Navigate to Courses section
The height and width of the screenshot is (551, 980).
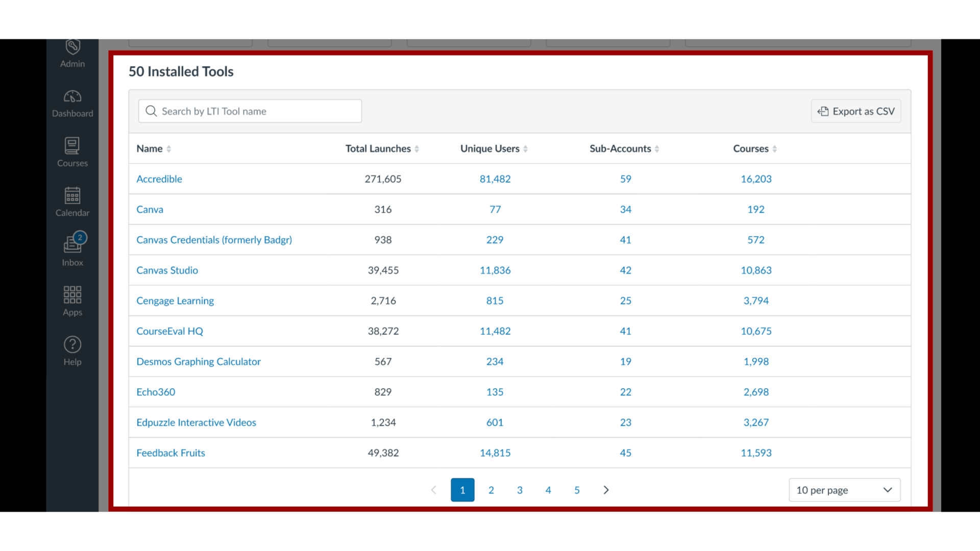pyautogui.click(x=72, y=152)
